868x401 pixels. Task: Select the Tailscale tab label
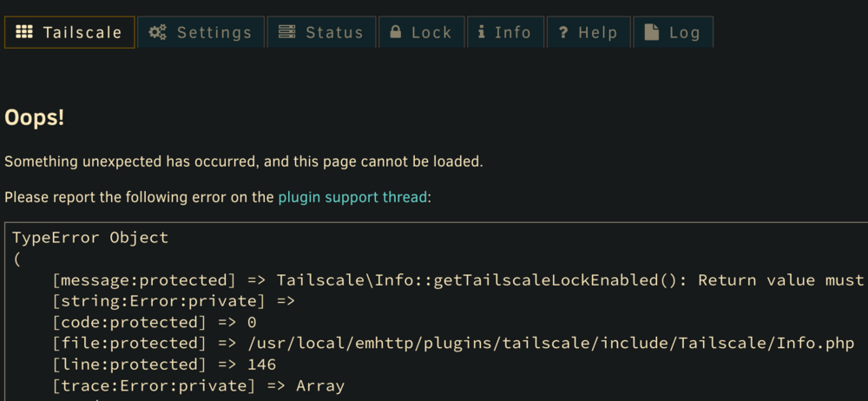click(x=82, y=33)
